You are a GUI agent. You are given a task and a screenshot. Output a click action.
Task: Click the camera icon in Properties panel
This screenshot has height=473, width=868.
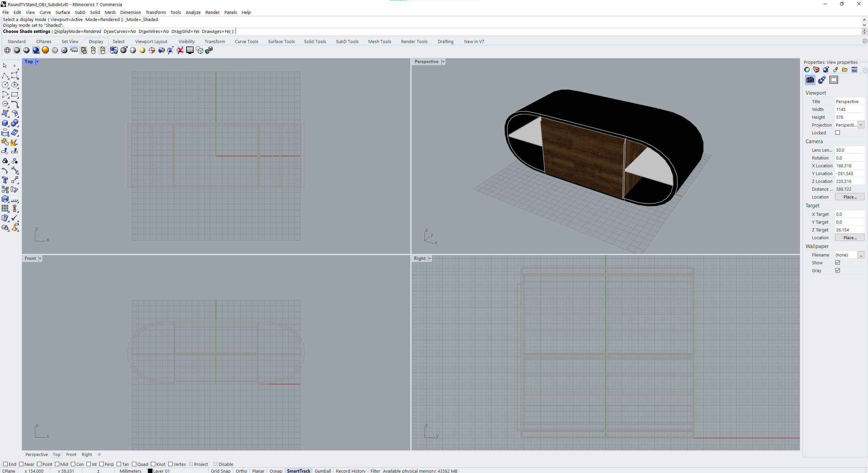(x=810, y=80)
